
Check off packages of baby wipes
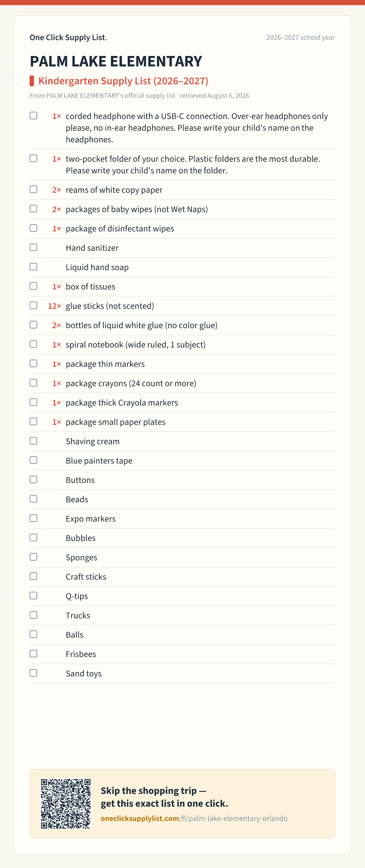pyautogui.click(x=33, y=209)
